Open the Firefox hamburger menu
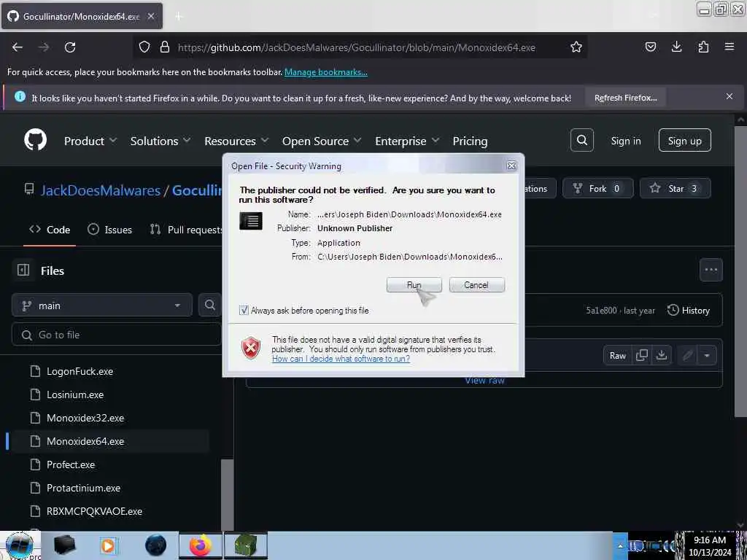The height and width of the screenshot is (560, 747). [729, 47]
